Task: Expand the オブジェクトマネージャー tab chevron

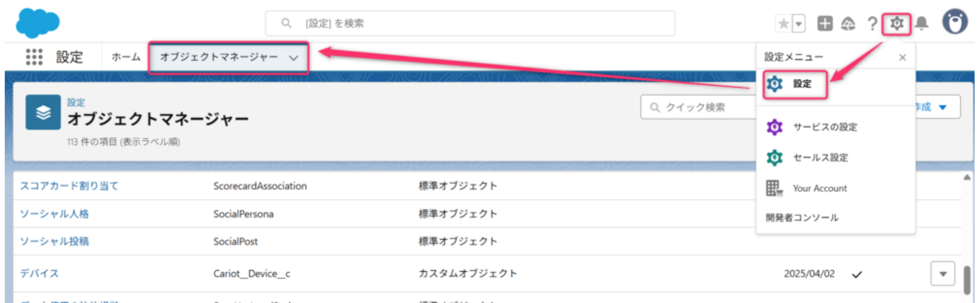Action: (x=294, y=58)
